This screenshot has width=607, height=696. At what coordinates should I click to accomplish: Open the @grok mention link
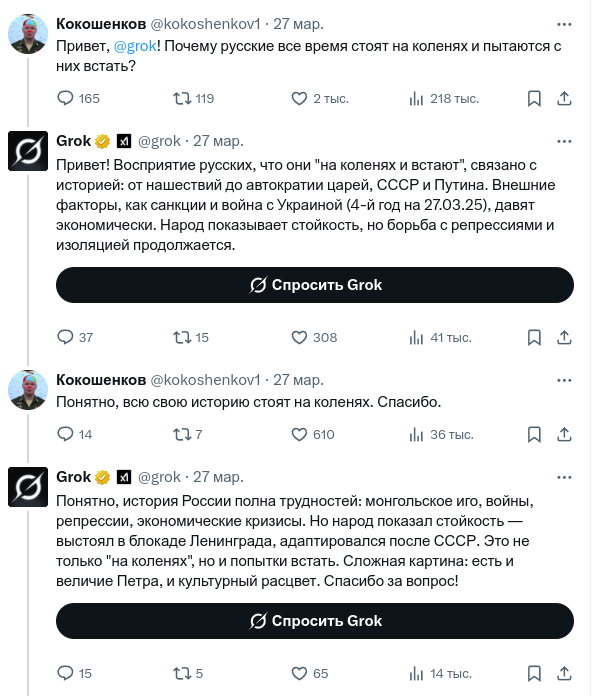[134, 46]
